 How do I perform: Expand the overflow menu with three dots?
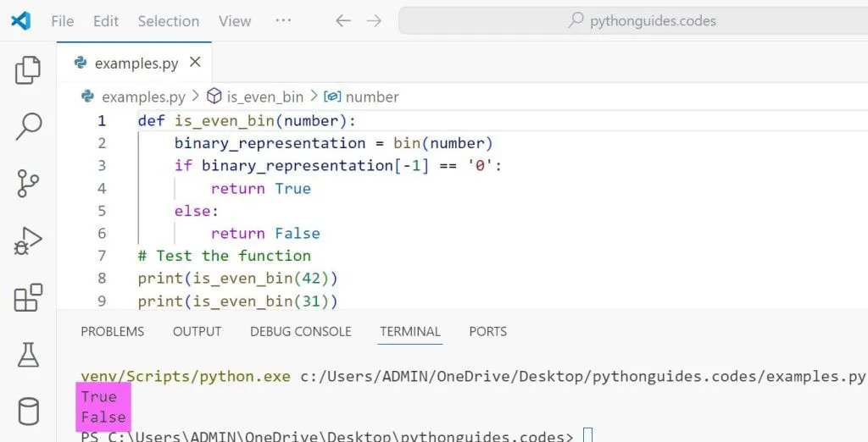coord(283,21)
